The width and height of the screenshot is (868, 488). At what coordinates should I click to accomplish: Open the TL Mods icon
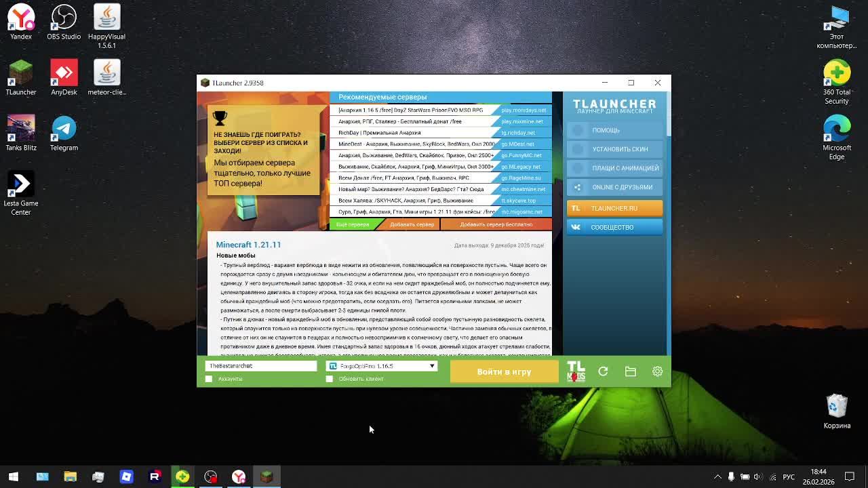[576, 371]
